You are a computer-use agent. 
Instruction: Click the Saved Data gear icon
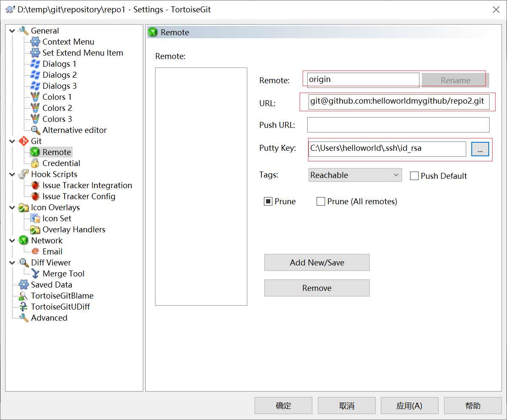24,285
